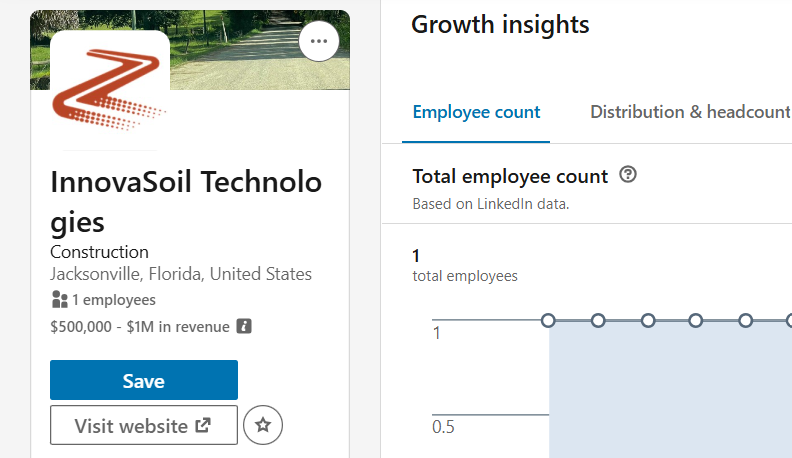
Task: Select the first data point on the chart
Action: [548, 321]
